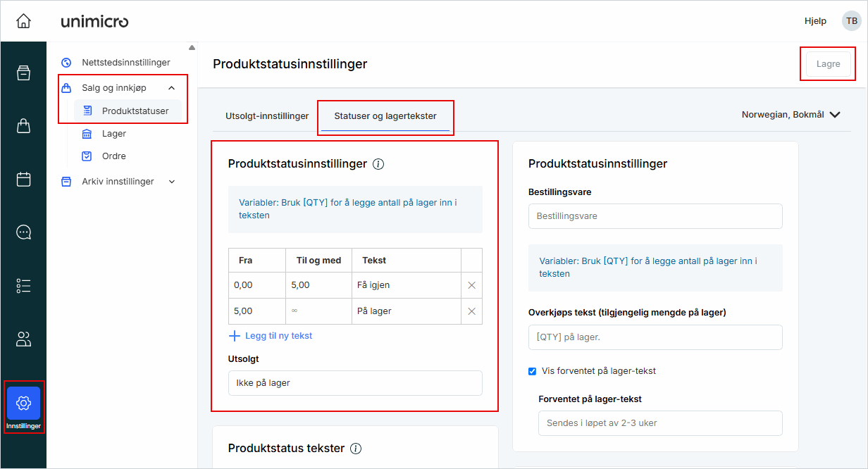Click the Innstillinger gear icon
The width and height of the screenshot is (868, 469).
click(23, 402)
